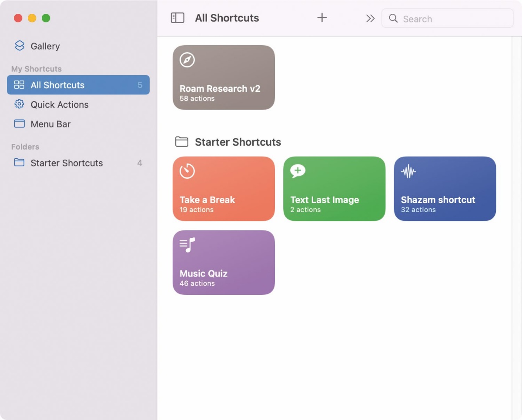The width and height of the screenshot is (522, 420).
Task: Click the All Shortcuts window title
Action: pos(227,18)
